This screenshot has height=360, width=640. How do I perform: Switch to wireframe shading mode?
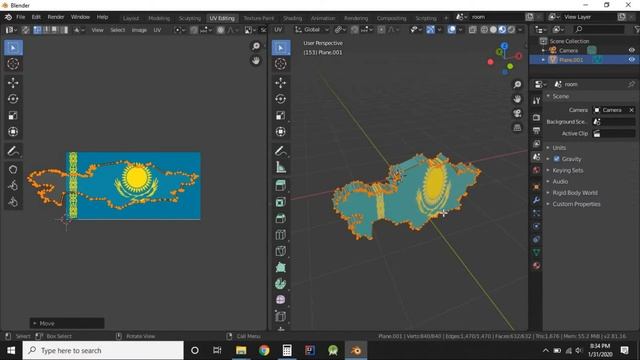coord(484,30)
